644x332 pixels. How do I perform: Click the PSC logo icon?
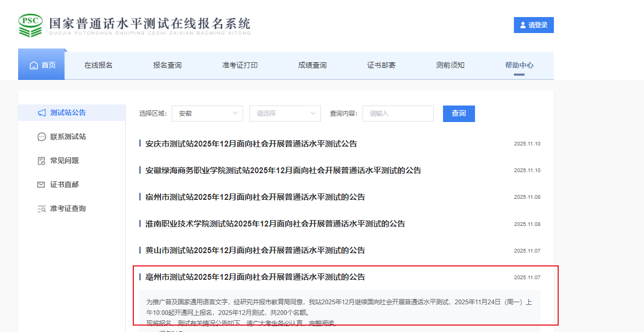[30, 25]
